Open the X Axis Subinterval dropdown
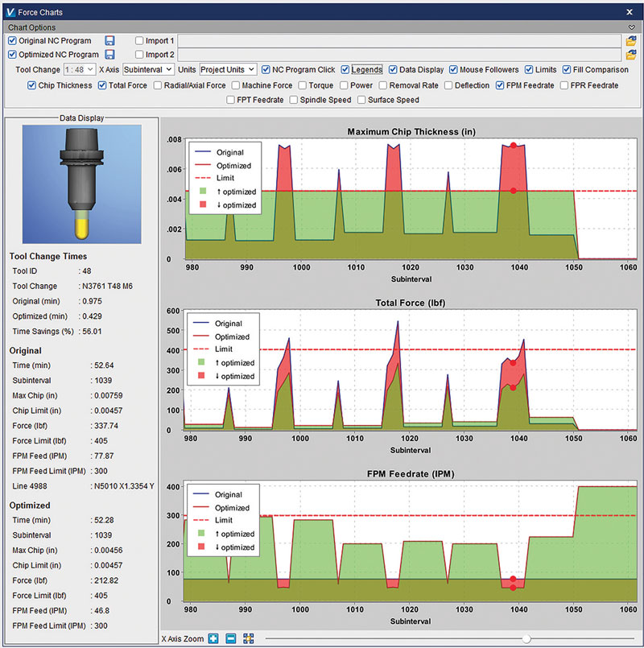644x648 pixels. [x=148, y=69]
